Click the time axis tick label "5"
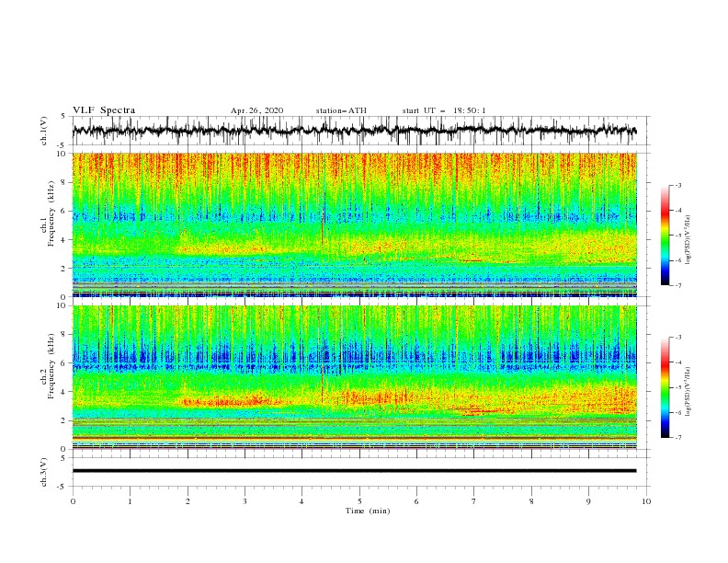Viewport: 728px width, 563px height. (359, 501)
